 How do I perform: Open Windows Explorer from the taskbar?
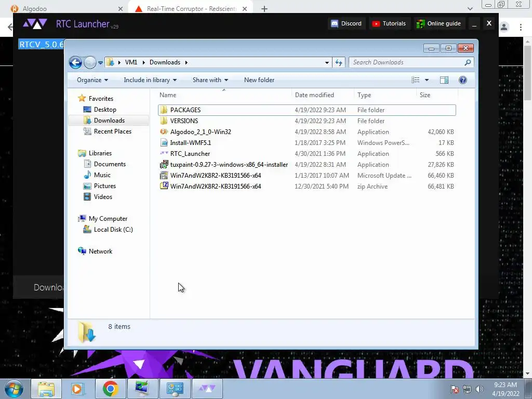pyautogui.click(x=46, y=389)
